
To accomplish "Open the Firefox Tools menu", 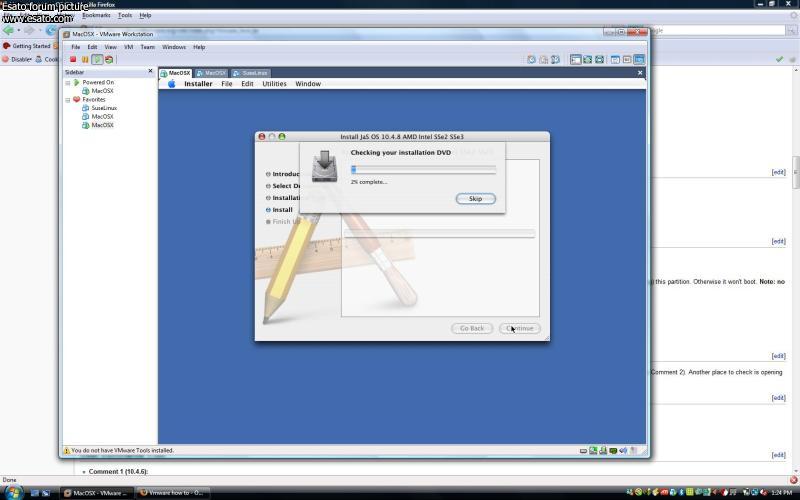I will [125, 15].
